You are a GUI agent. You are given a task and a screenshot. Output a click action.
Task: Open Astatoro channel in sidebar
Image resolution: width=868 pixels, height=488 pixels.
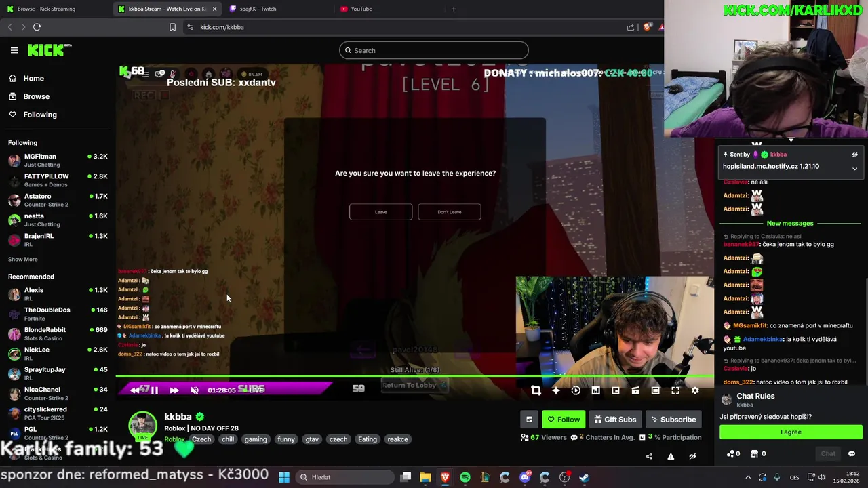58,200
